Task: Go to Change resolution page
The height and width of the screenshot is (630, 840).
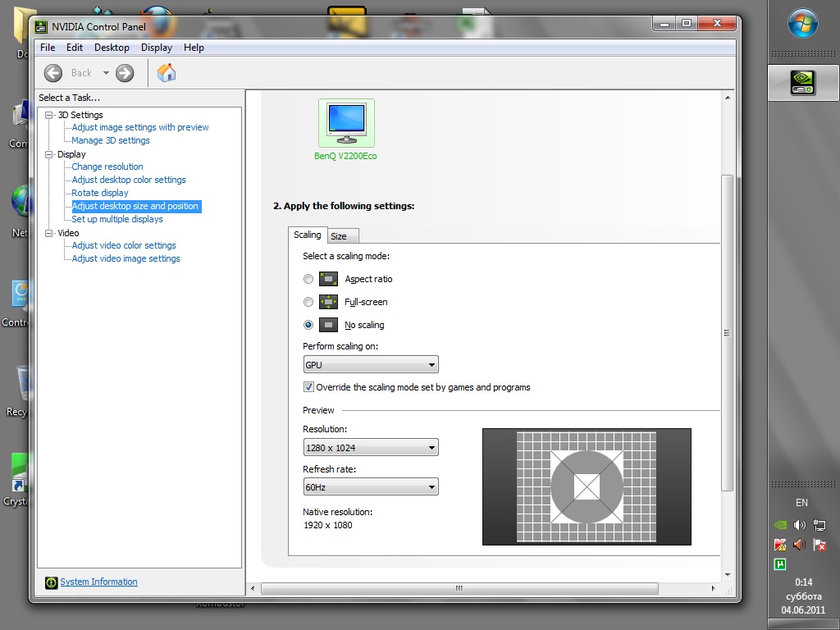Action: (x=107, y=167)
